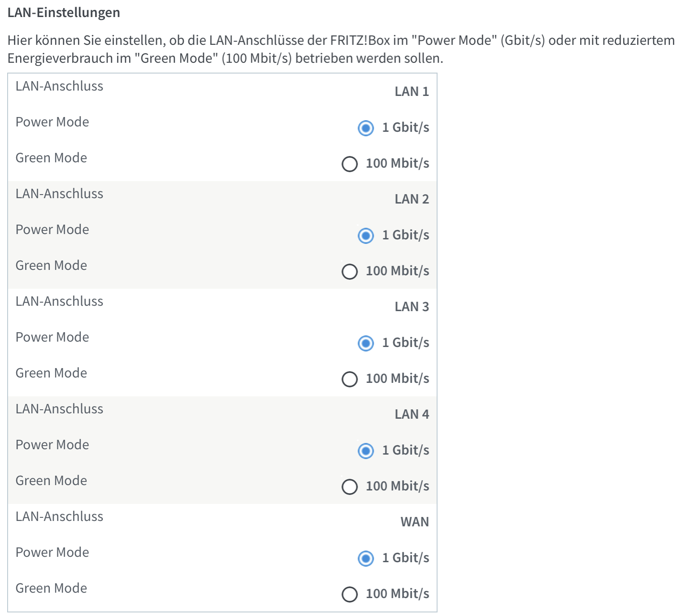
Task: Click the "WAN" port name label
Action: [x=415, y=522]
